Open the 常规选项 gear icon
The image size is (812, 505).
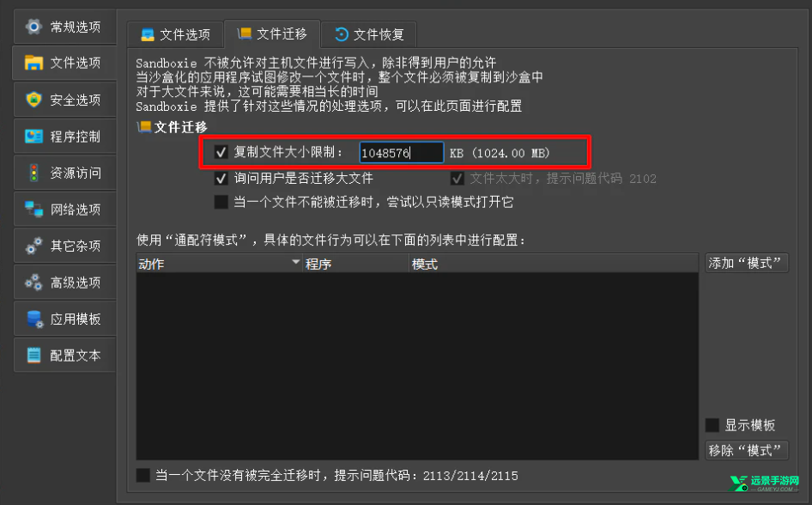(33, 27)
